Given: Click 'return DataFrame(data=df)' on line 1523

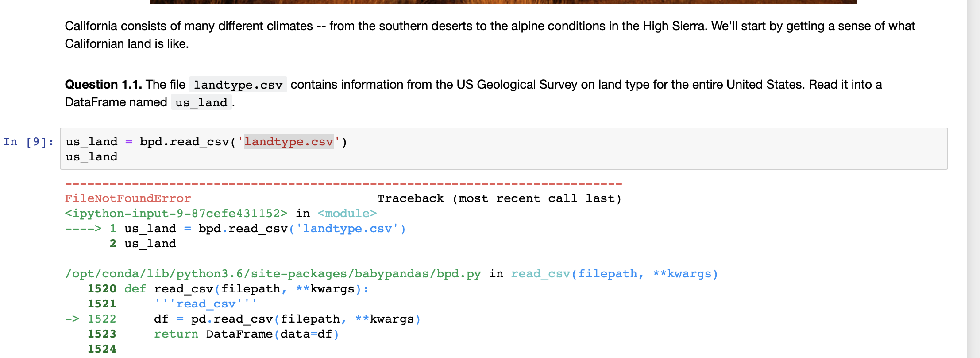Looking at the screenshot, I should tap(247, 334).
